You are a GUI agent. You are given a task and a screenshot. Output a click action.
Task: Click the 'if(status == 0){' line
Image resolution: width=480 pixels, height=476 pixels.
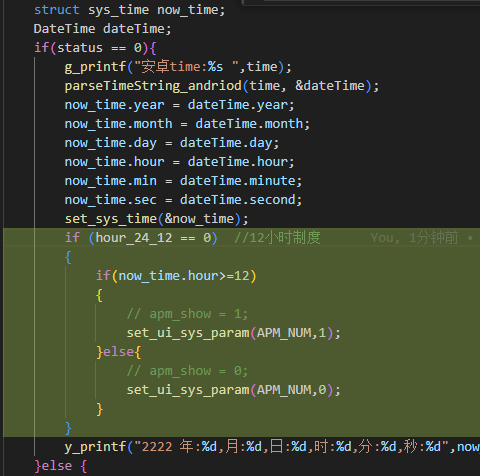coord(95,48)
